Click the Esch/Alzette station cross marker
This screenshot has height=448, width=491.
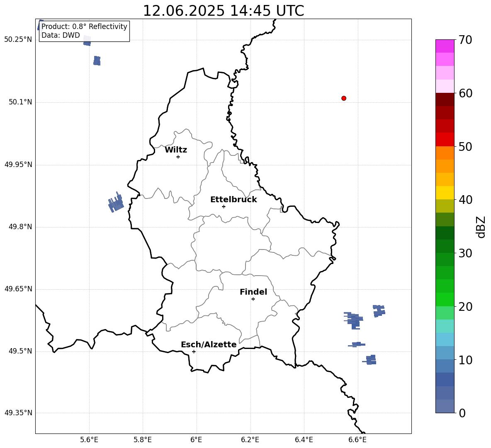[194, 351]
